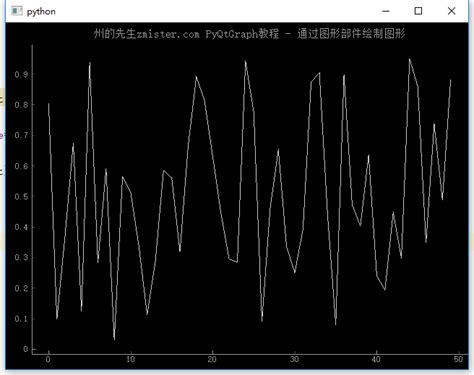
Task: Click the x-axis label 40
Action: click(x=376, y=359)
